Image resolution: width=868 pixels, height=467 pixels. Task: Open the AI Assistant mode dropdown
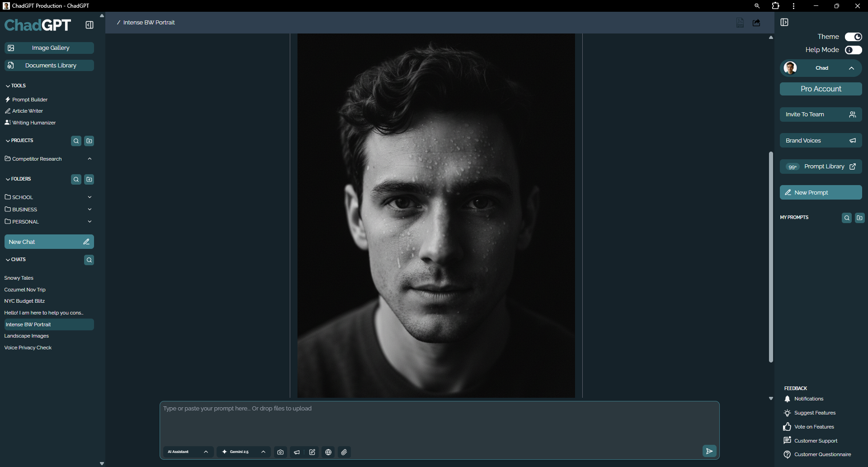point(188,452)
